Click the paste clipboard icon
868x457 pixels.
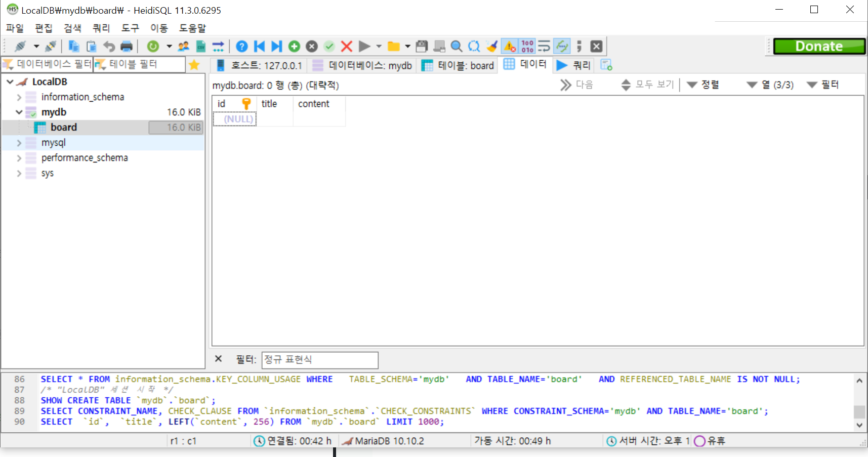(x=92, y=47)
